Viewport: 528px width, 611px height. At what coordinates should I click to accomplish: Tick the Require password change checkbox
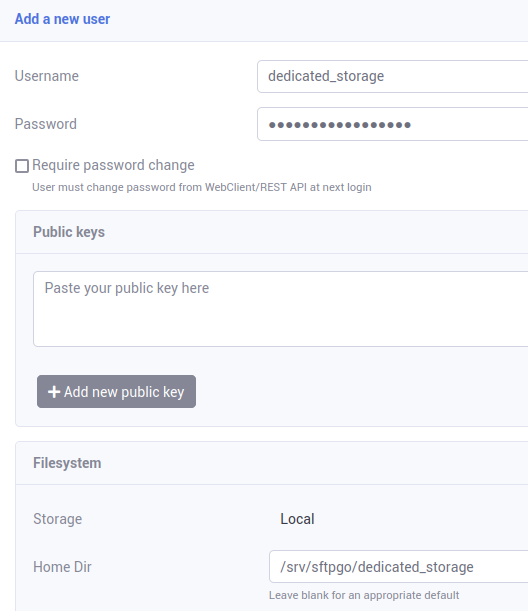point(22,166)
